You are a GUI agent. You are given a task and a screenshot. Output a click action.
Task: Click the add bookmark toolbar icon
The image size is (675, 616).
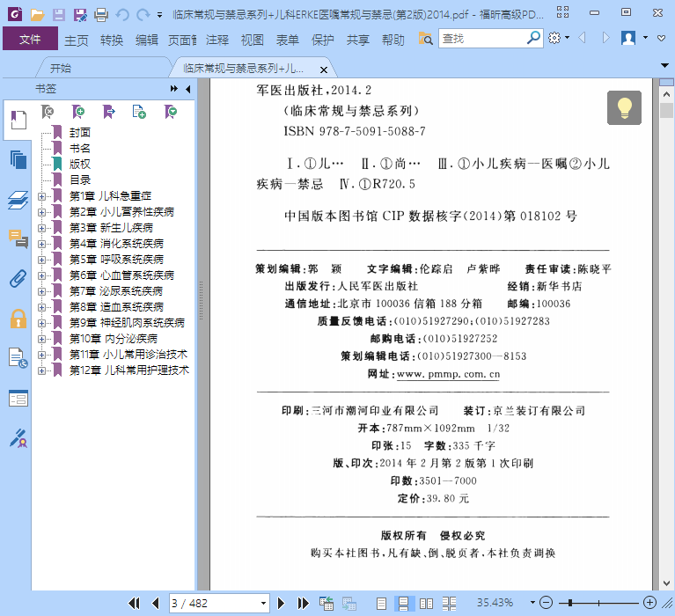click(x=78, y=113)
